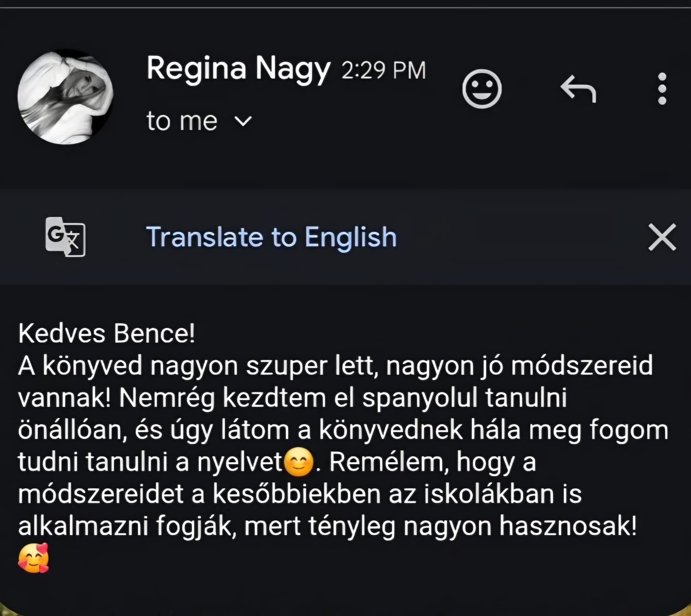Screen dimensions: 691x616
Task: Translate the message to English
Action: point(271,237)
